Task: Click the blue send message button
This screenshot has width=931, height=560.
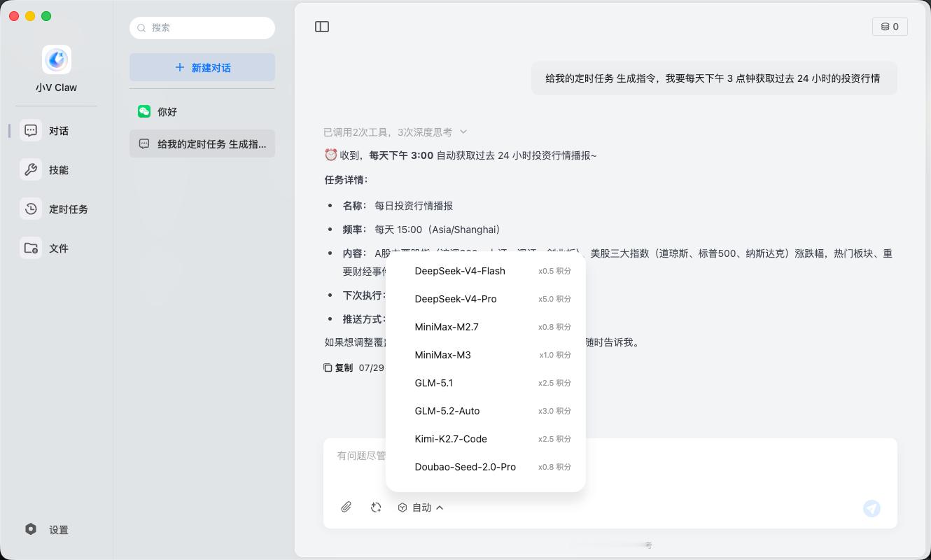Action: 871,508
